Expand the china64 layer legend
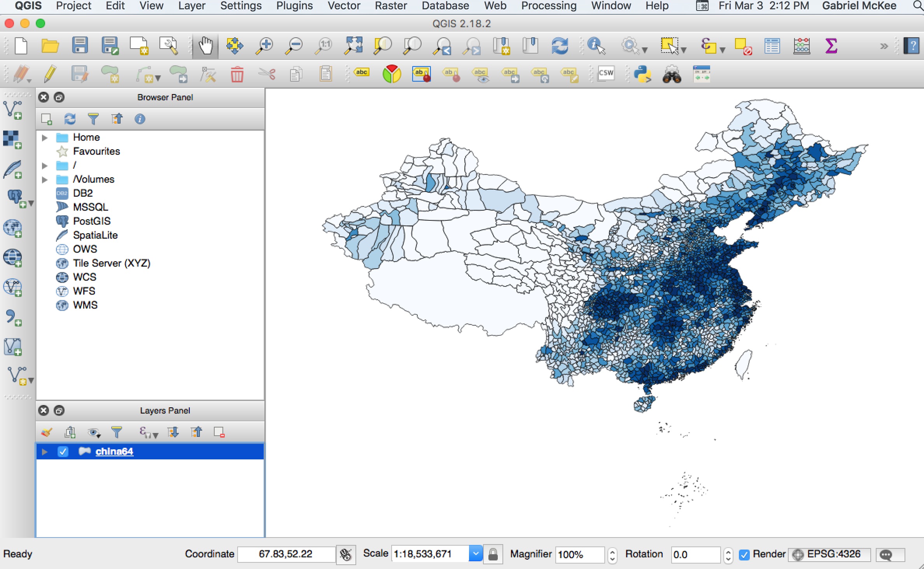The image size is (924, 569). pos(45,452)
